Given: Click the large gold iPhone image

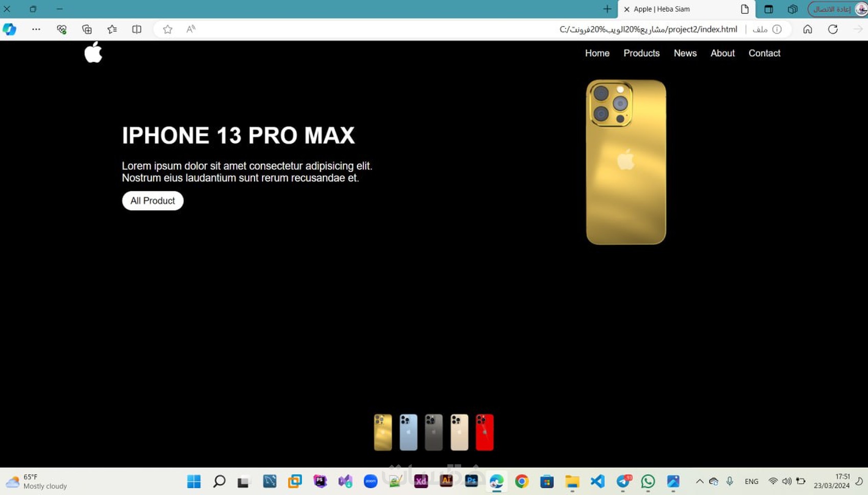Looking at the screenshot, I should [626, 162].
